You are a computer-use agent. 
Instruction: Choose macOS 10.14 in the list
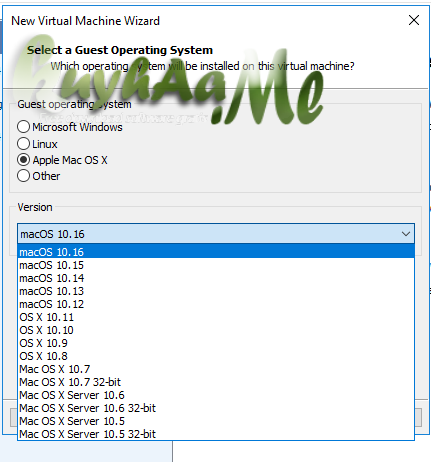[x=216, y=278]
